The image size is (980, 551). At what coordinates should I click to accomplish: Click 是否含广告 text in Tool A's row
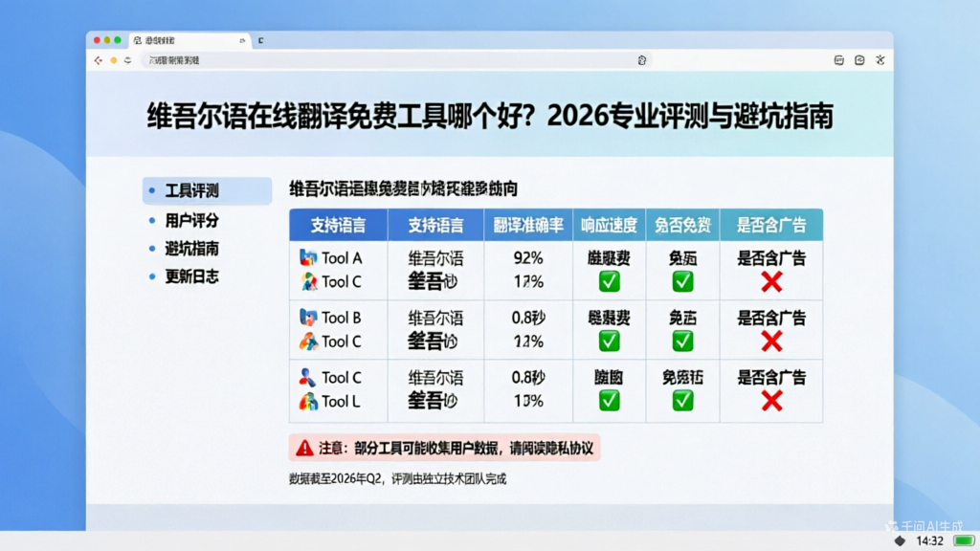click(771, 258)
